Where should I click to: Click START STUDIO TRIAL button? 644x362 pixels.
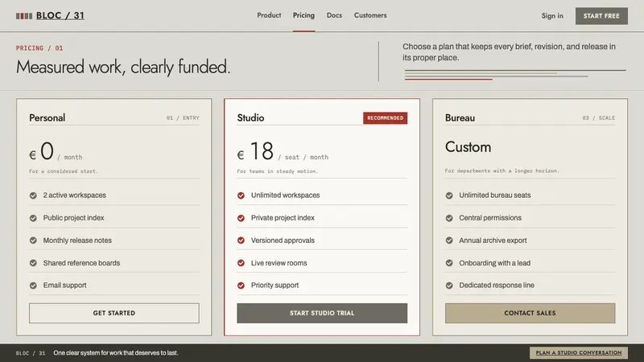[x=322, y=313]
